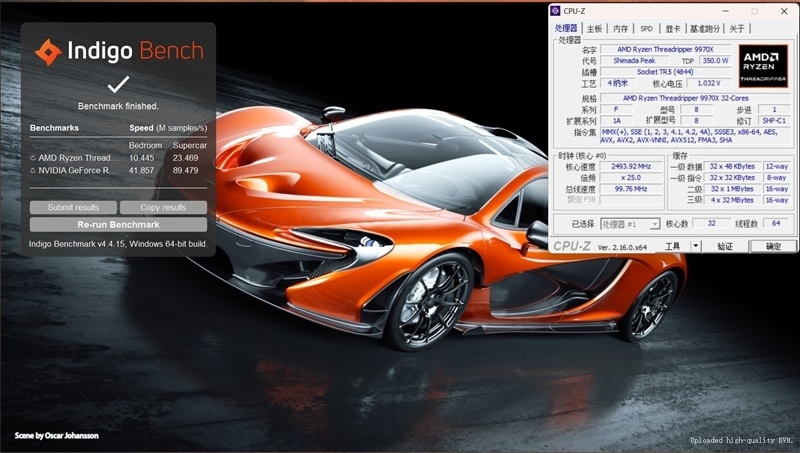Click the 验证 button in CPU-Z
Screen dimensions: 800x453
pos(725,246)
